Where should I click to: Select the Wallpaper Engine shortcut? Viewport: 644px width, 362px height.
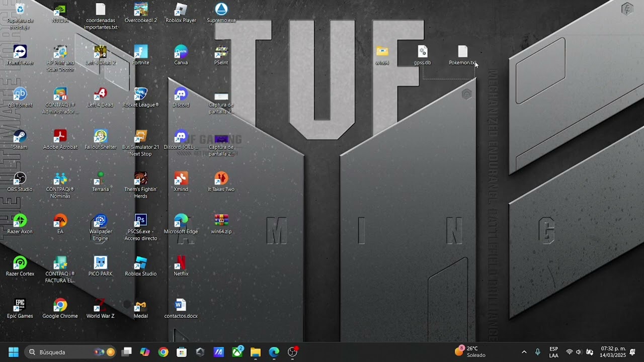(101, 227)
